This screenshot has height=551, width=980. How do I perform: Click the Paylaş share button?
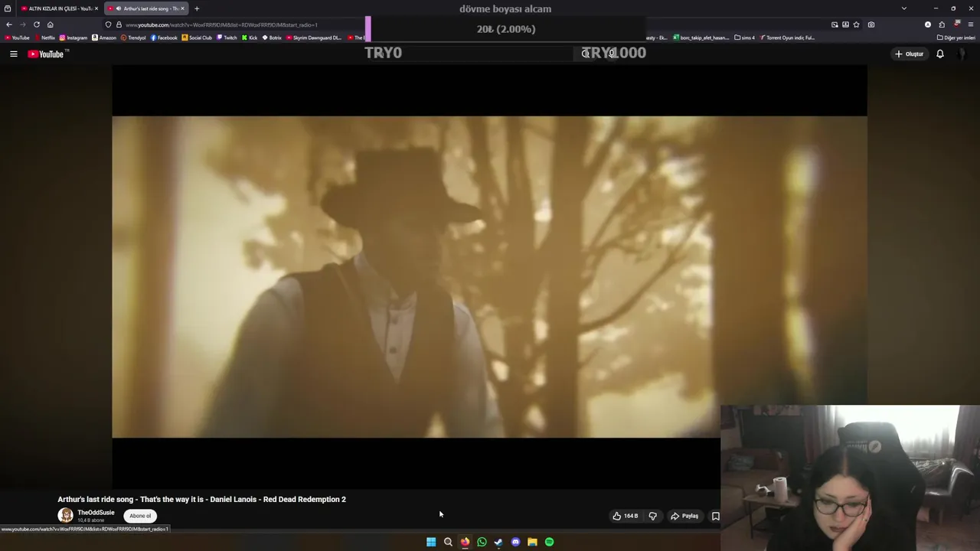click(x=684, y=516)
